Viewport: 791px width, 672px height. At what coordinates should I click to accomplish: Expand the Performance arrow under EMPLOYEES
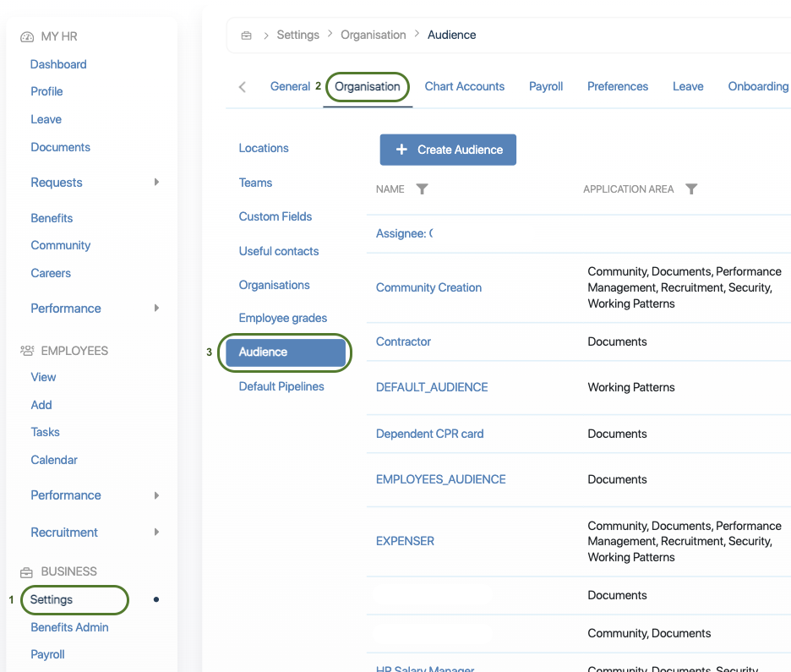click(156, 495)
